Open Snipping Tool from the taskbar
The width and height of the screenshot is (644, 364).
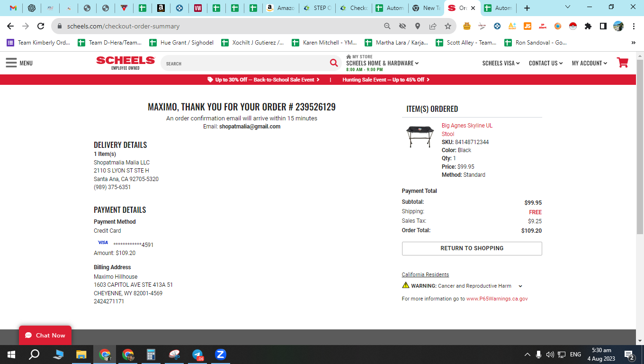click(x=175, y=355)
